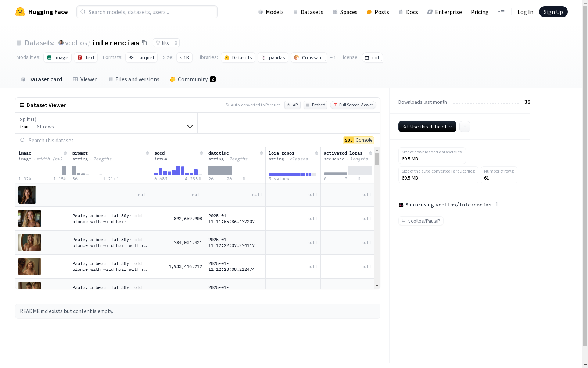Click the prompt lengths histogram
The height and width of the screenshot is (368, 588).
coord(96,170)
